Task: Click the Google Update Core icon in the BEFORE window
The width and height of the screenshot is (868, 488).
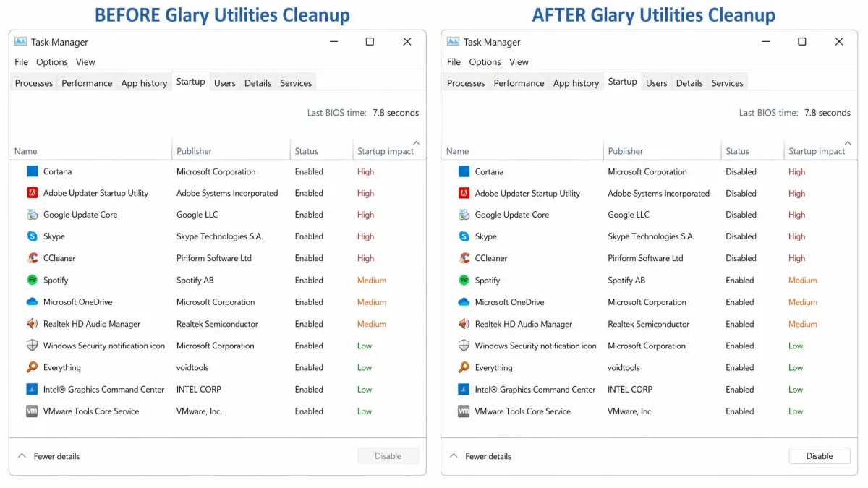Action: (32, 215)
